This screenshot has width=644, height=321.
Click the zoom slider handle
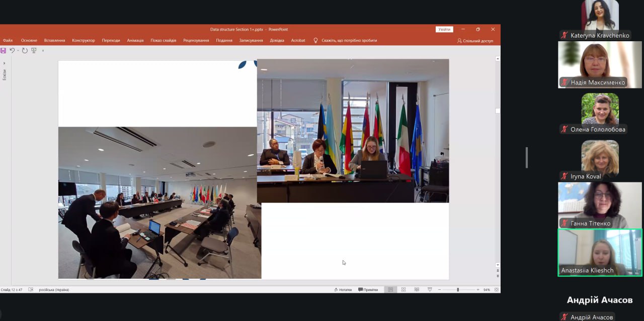pyautogui.click(x=457, y=290)
